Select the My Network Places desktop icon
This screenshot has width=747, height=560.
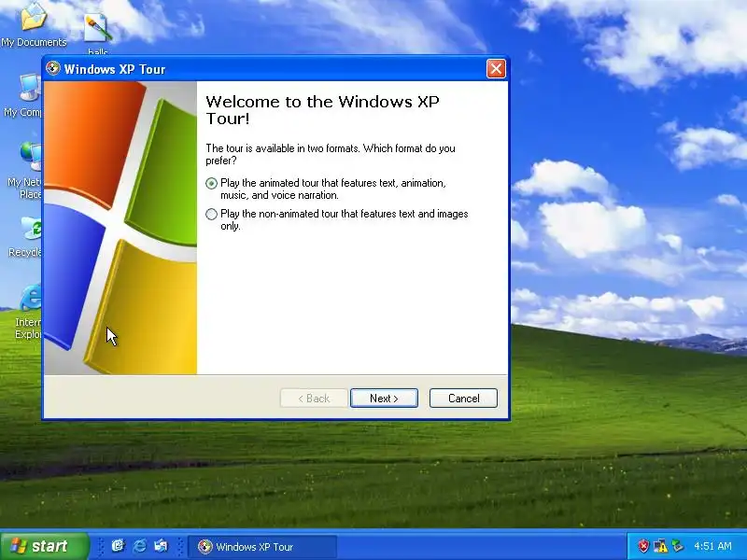point(25,169)
